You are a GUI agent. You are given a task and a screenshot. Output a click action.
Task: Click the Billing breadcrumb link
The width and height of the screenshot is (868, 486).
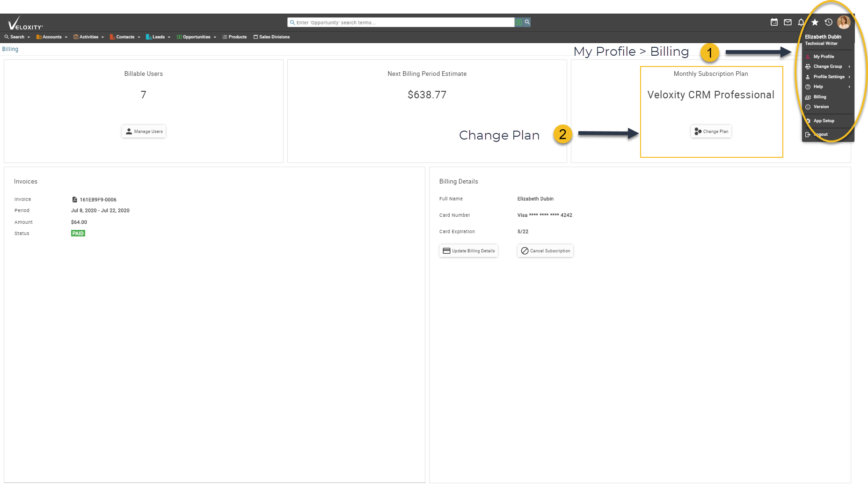(x=10, y=49)
